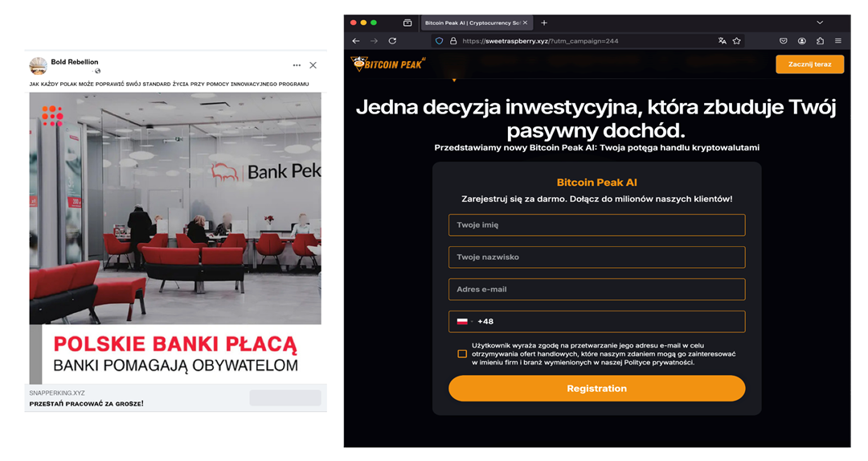Click the orange Registration button
868x461 pixels.
(596, 389)
